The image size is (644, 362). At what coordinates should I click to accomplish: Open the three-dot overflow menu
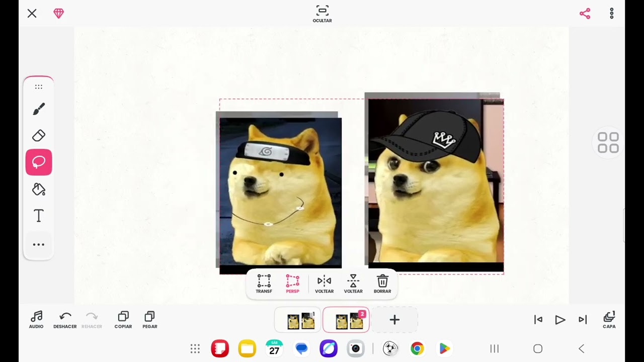612,14
